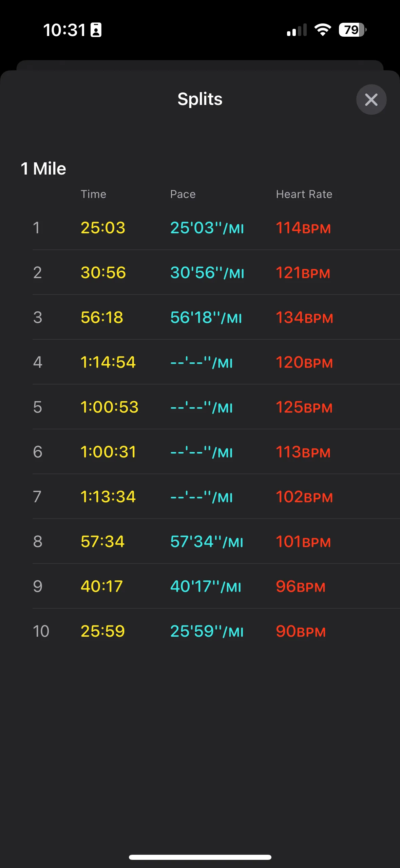Tap the Splits title
Image resolution: width=400 pixels, height=868 pixels.
pyautogui.click(x=200, y=99)
